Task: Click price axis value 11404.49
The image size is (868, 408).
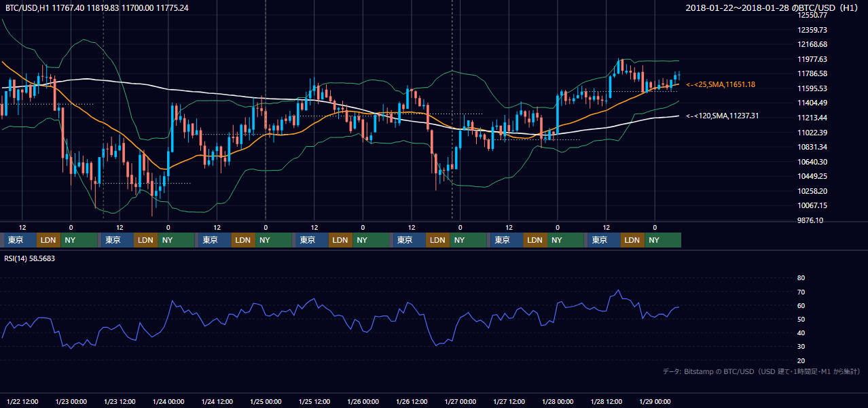Action: click(x=812, y=103)
